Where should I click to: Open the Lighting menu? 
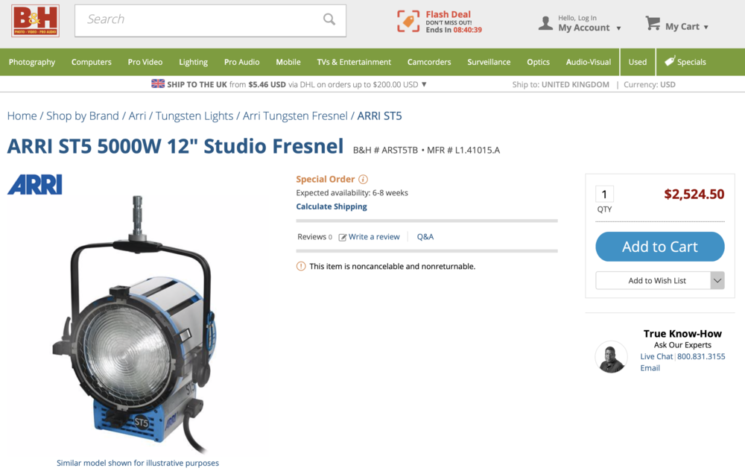[x=193, y=62]
